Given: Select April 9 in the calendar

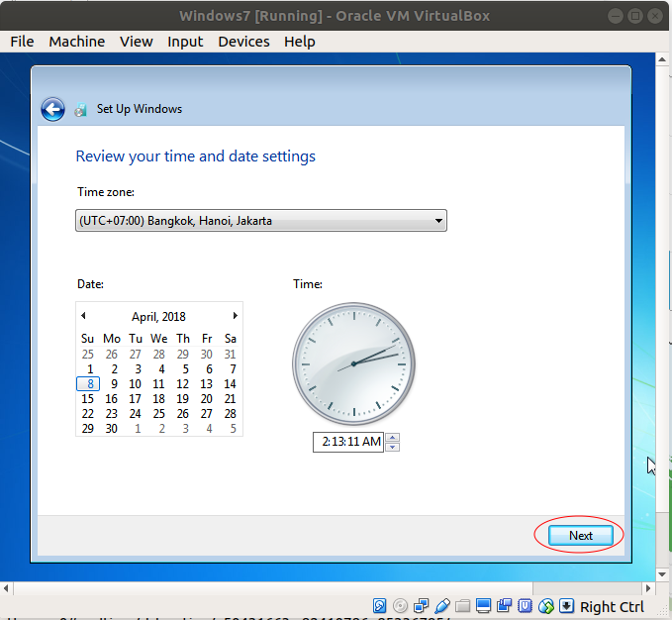Looking at the screenshot, I should pos(114,383).
